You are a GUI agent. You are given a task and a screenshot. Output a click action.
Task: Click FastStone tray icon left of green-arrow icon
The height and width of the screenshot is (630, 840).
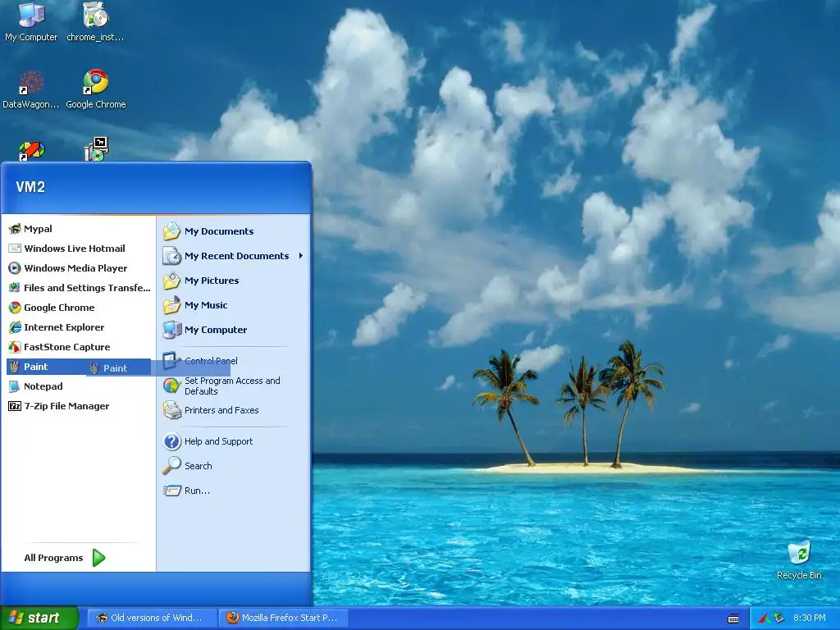tap(765, 619)
